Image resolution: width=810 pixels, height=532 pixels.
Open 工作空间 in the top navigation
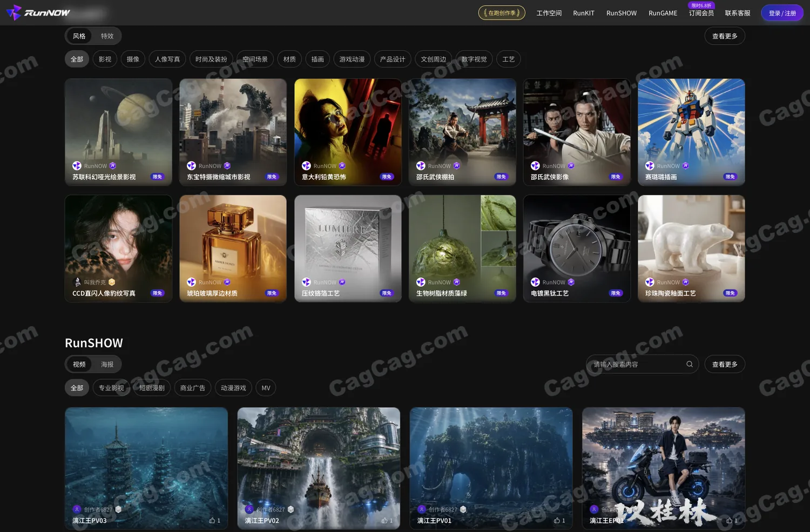pos(549,13)
